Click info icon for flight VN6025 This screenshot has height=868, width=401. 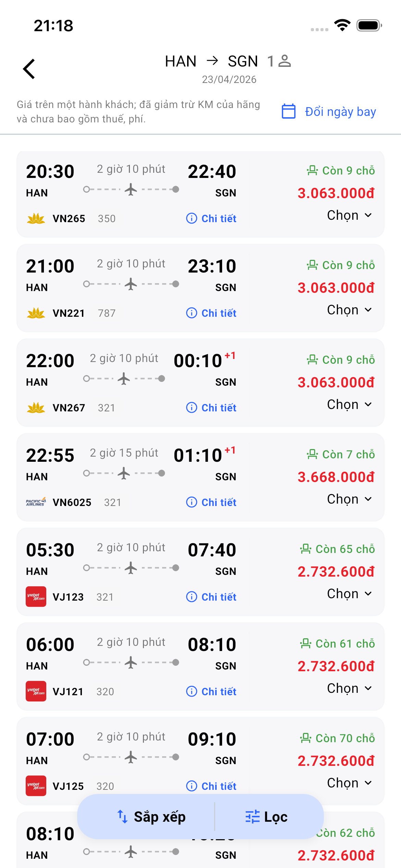(x=192, y=502)
